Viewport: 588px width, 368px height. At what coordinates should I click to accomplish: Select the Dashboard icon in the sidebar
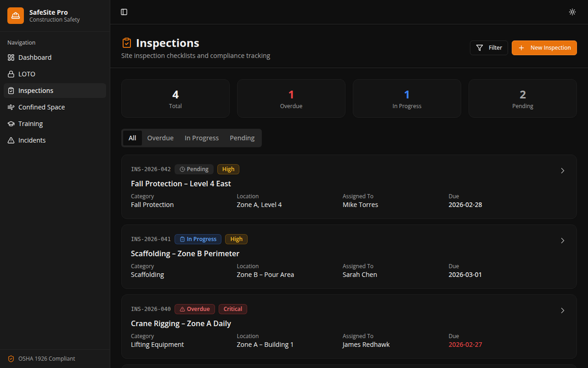coord(12,57)
